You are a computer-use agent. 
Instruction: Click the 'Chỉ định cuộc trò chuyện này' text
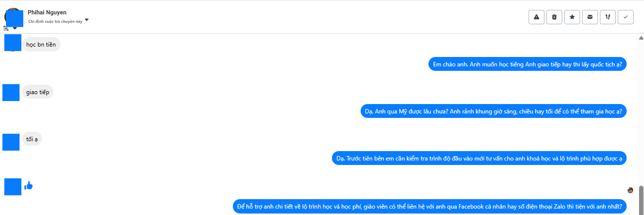(x=55, y=21)
